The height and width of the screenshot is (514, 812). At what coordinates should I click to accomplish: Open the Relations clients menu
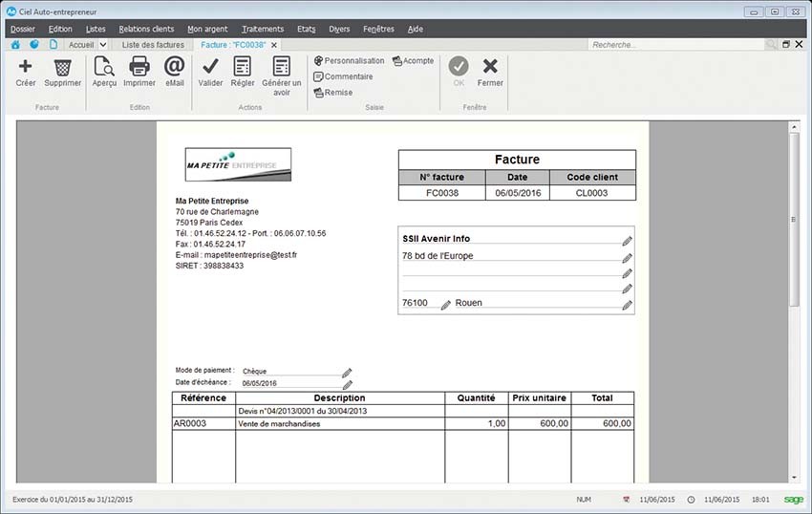pos(146,29)
